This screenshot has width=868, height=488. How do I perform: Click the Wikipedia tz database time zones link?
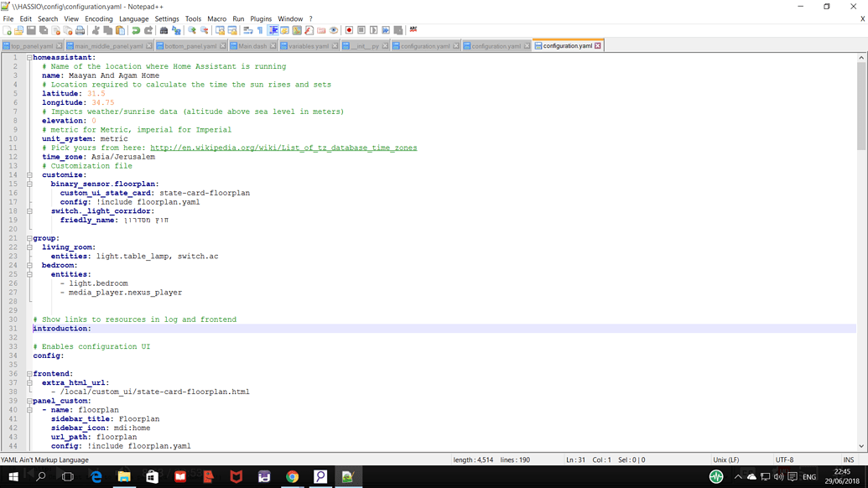[283, 148]
